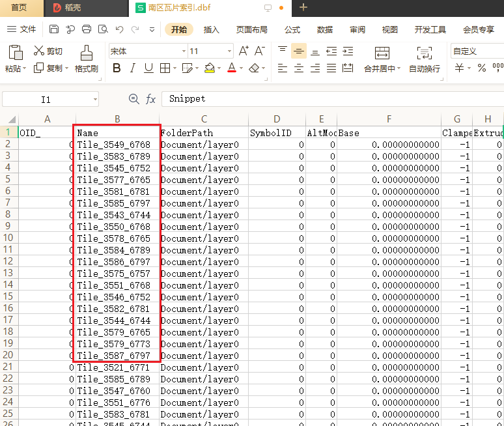
Task: Select vertical middle alignment
Action: (299, 51)
